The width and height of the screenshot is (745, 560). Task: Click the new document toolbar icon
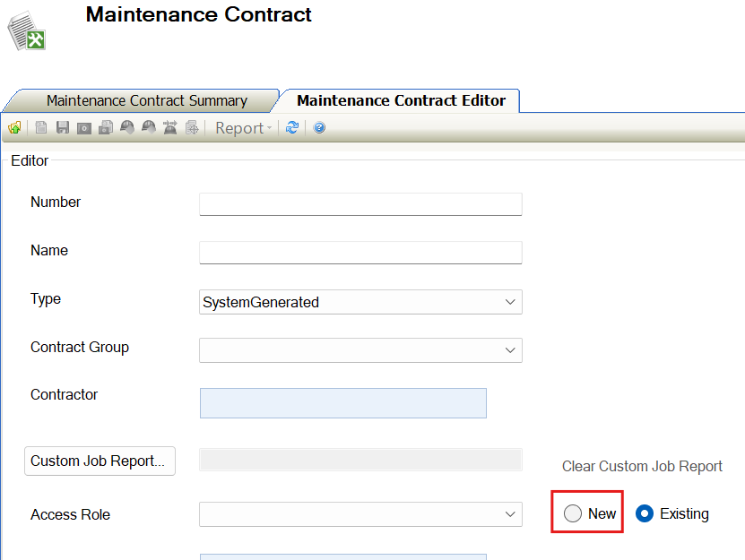point(41,128)
